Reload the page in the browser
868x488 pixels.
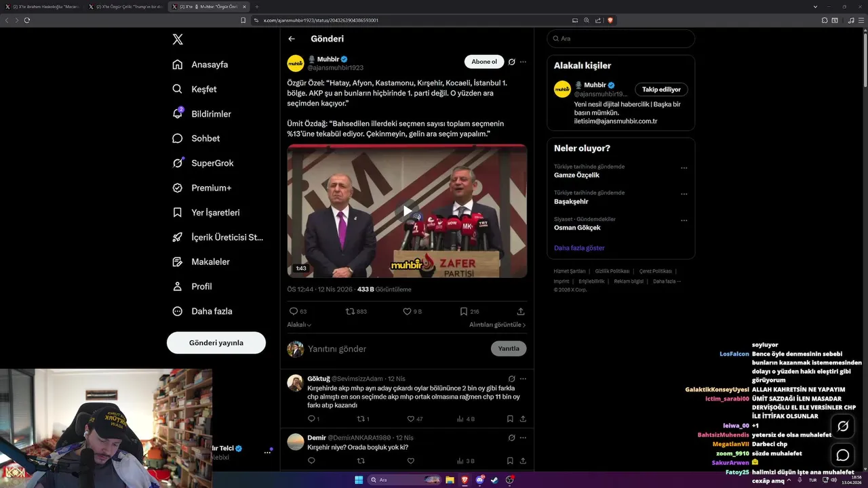pos(27,20)
